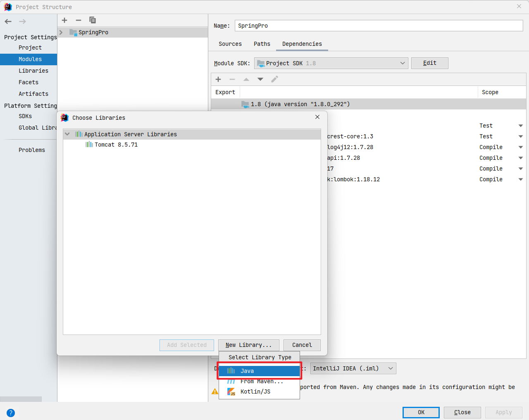The image size is (529, 420).
Task: Click the New Library... button
Action: pos(249,345)
